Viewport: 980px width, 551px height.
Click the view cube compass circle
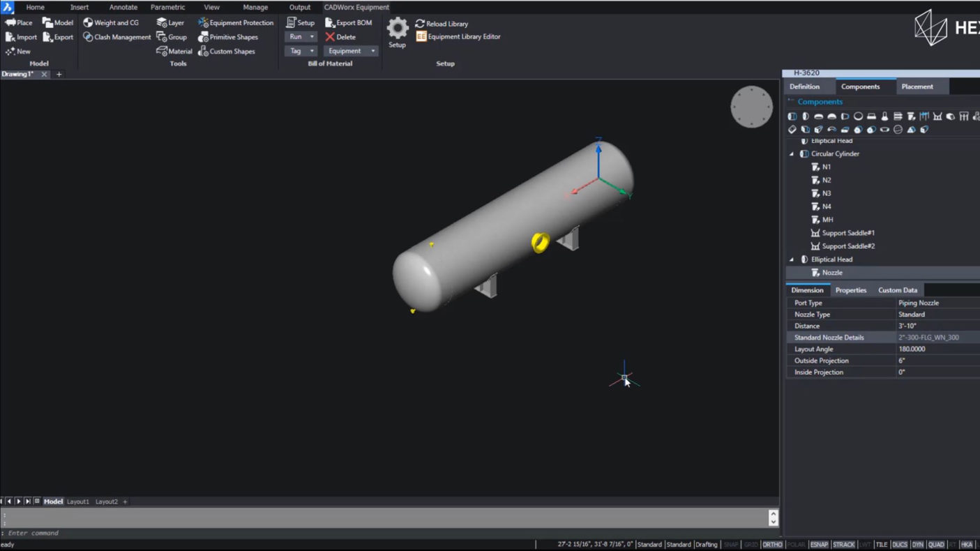[x=751, y=107]
